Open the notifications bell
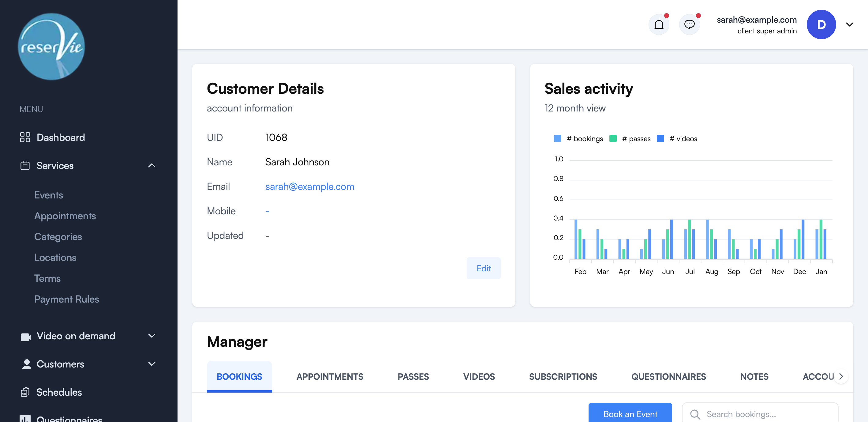868x422 pixels. (659, 24)
